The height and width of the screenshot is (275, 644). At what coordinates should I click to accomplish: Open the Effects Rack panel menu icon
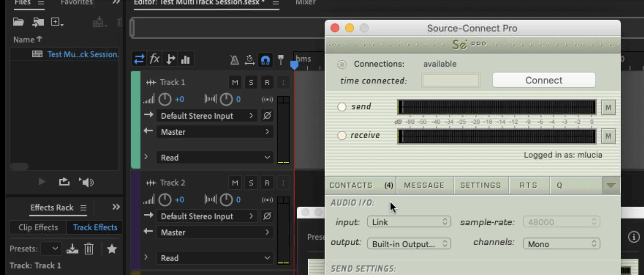tap(83, 208)
